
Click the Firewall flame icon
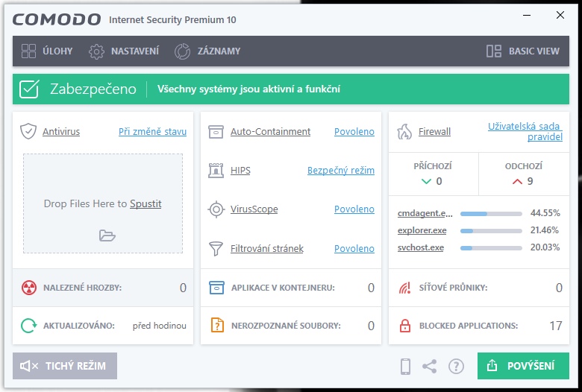(404, 132)
